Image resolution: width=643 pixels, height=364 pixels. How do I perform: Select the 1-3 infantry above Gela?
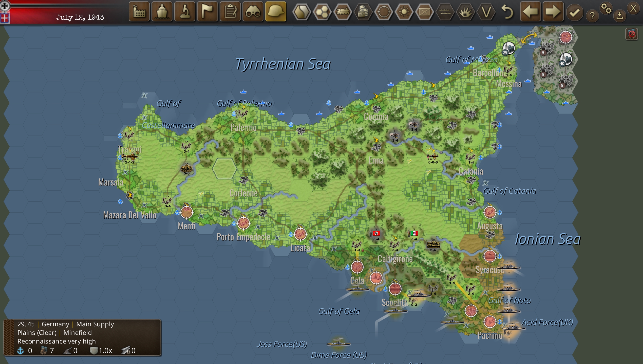point(357,245)
